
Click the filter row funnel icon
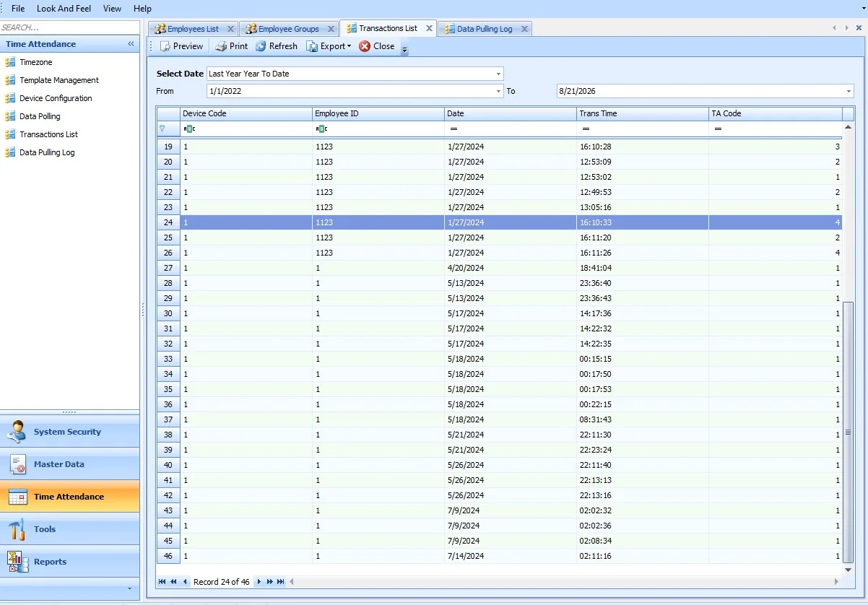162,129
